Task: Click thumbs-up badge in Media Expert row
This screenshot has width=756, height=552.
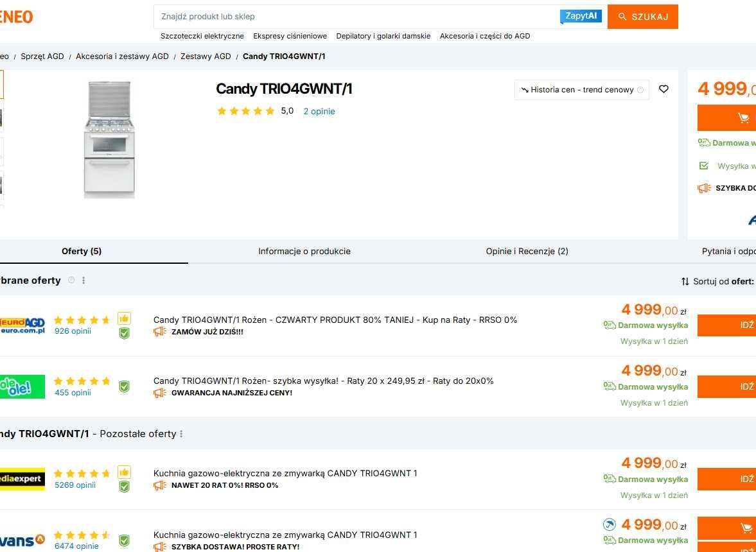Action: (x=124, y=472)
